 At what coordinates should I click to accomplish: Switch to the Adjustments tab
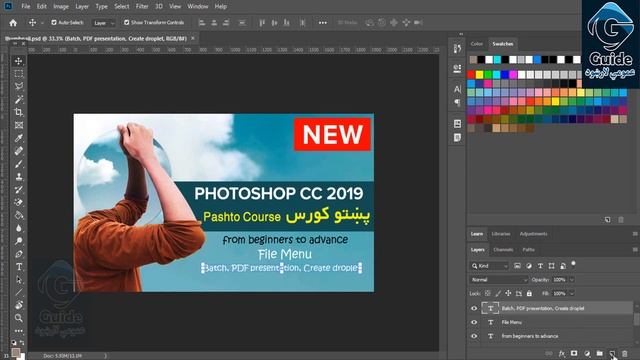pos(533,234)
